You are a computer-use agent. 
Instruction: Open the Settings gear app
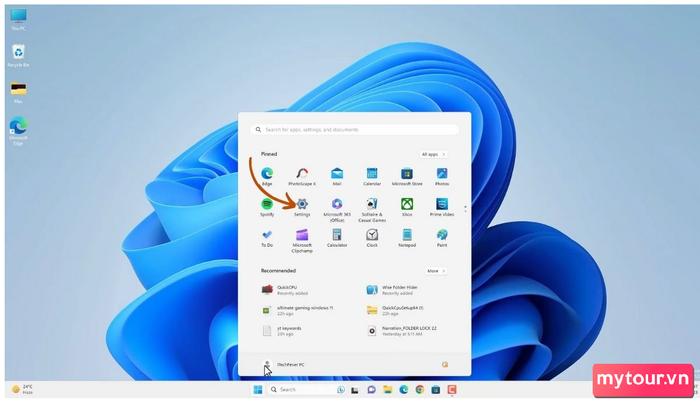click(x=302, y=207)
